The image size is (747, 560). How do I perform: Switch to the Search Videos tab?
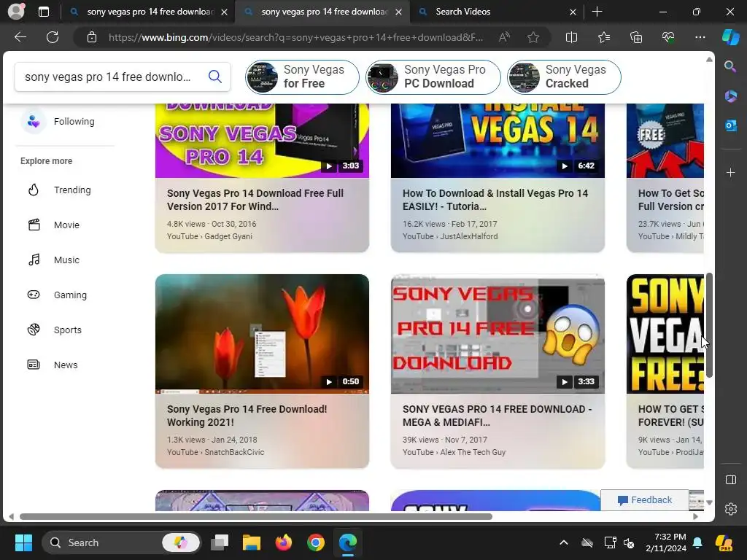click(495, 12)
